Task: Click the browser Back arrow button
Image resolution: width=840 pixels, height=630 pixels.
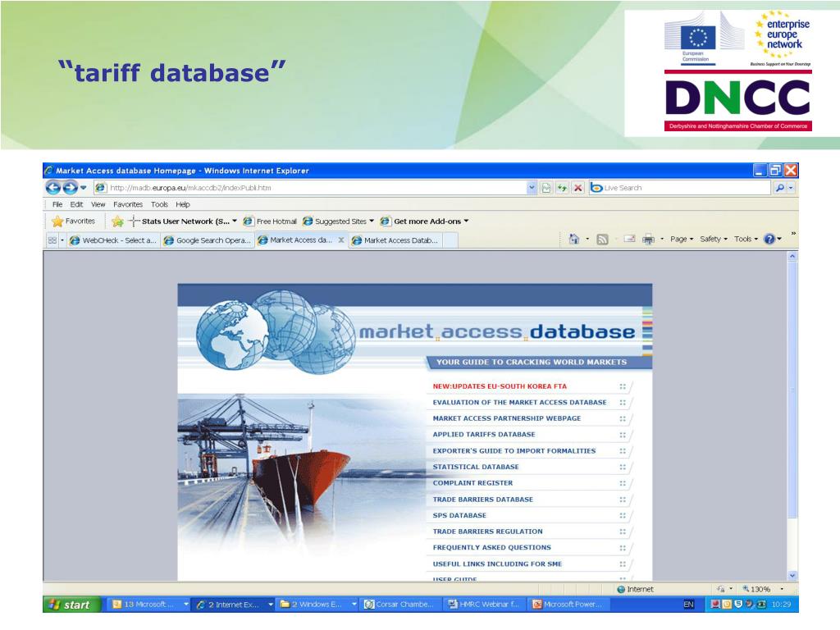Action: pos(52,188)
